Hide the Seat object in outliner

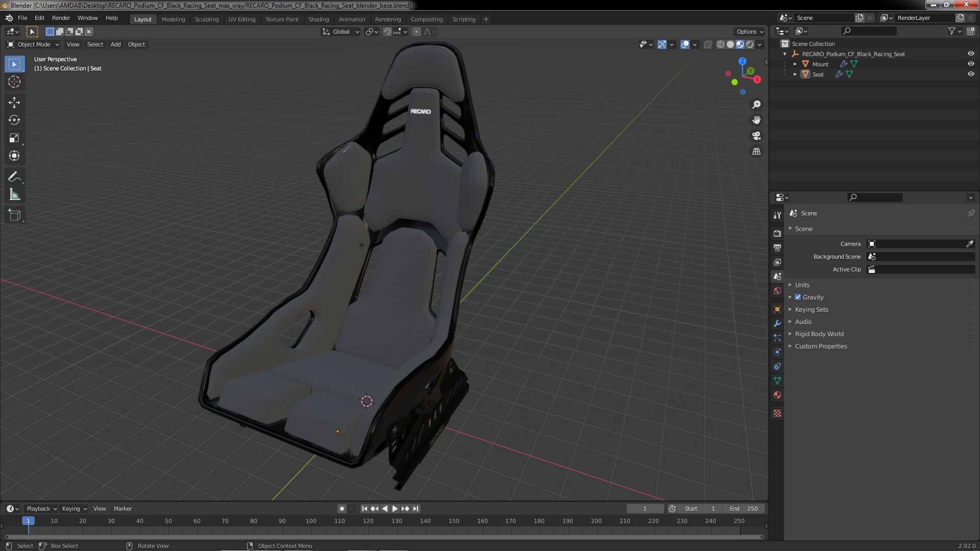[971, 74]
